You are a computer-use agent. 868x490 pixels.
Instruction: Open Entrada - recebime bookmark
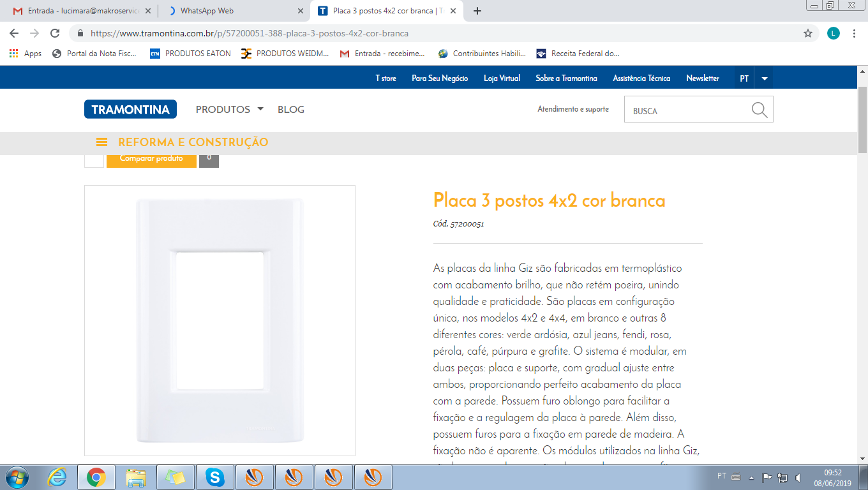point(382,54)
